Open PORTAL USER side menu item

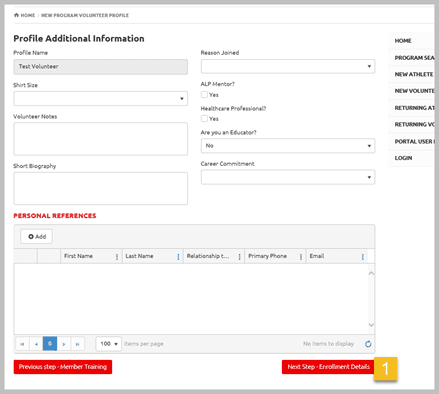(x=412, y=142)
